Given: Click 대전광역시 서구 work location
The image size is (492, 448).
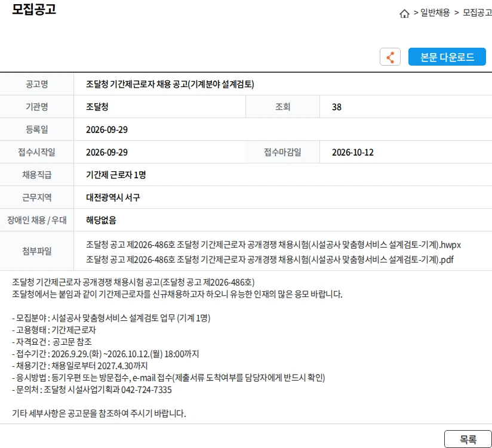Looking at the screenshot, I should pyautogui.click(x=113, y=197).
